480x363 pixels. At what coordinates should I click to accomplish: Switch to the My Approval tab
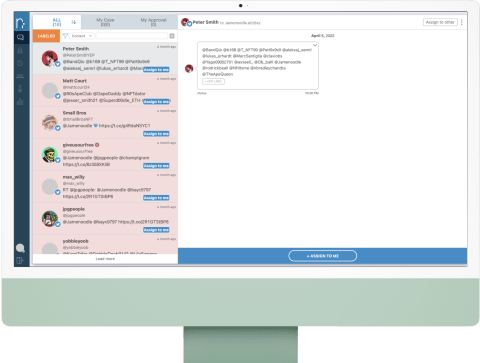click(153, 22)
